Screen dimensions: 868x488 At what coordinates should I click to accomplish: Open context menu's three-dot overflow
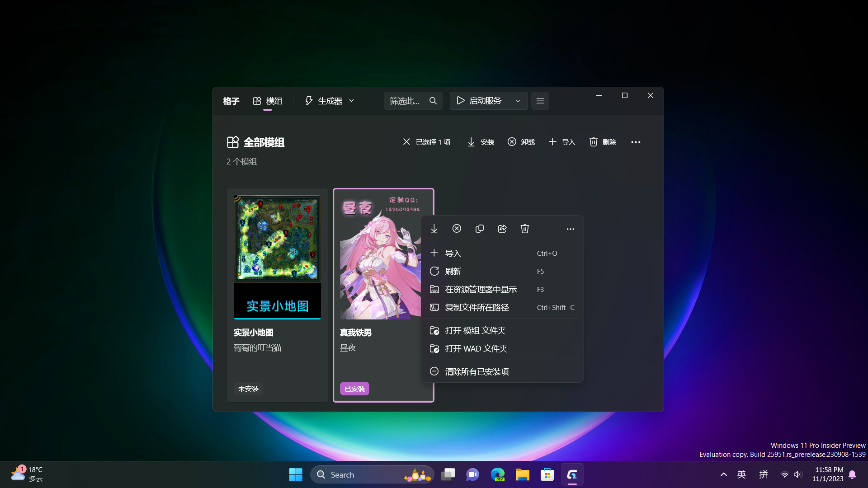tap(570, 229)
